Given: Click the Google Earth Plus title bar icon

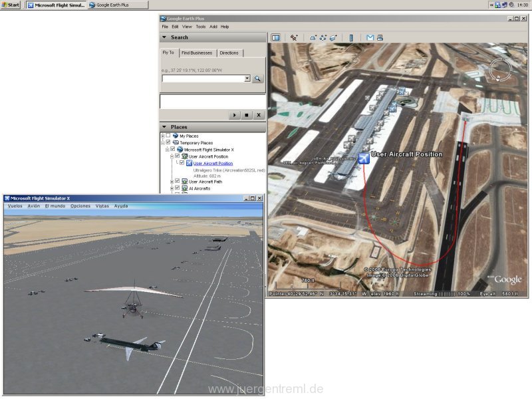Looking at the screenshot, I should pos(163,19).
